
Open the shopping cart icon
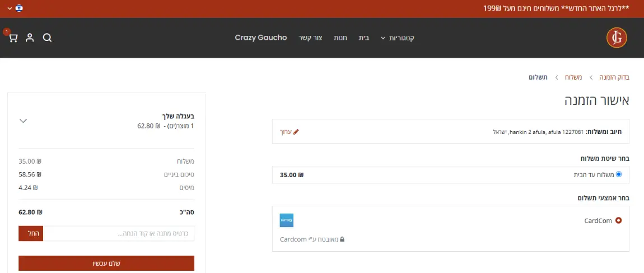[x=13, y=38]
